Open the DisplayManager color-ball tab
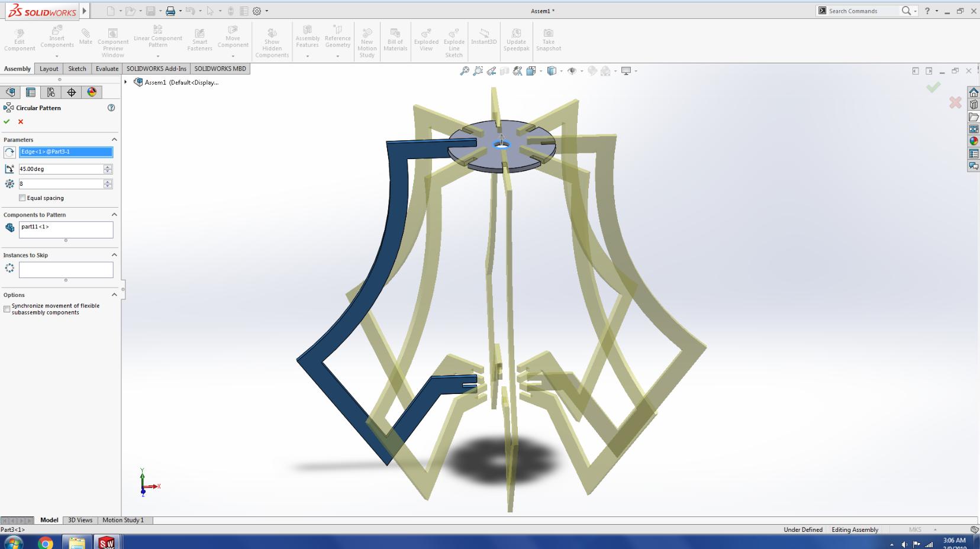Viewport: 980px width, 549px height. (x=92, y=92)
